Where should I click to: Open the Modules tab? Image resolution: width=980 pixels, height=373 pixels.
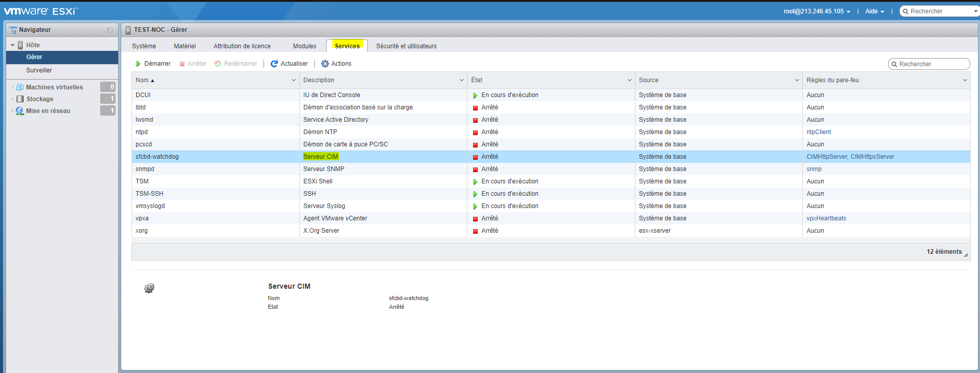305,46
